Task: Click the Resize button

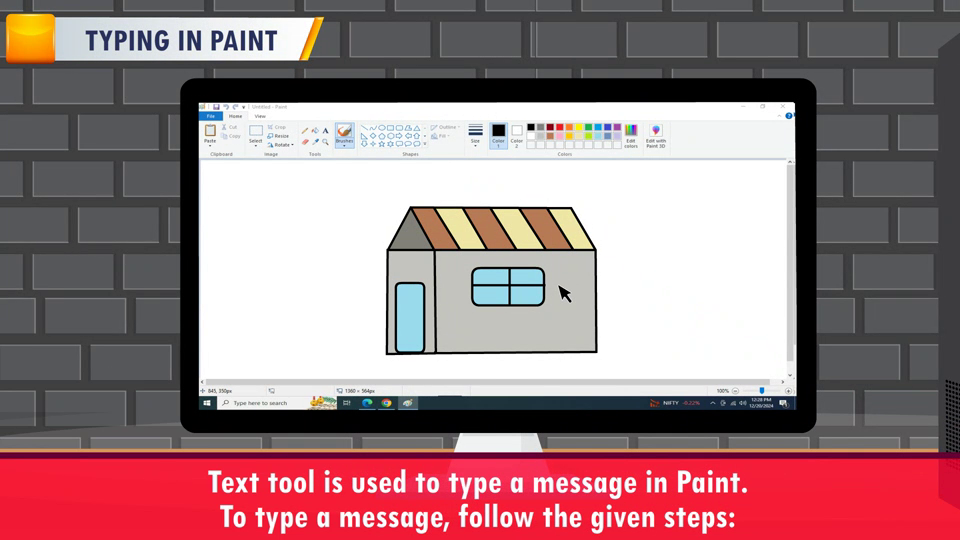Action: [x=279, y=136]
